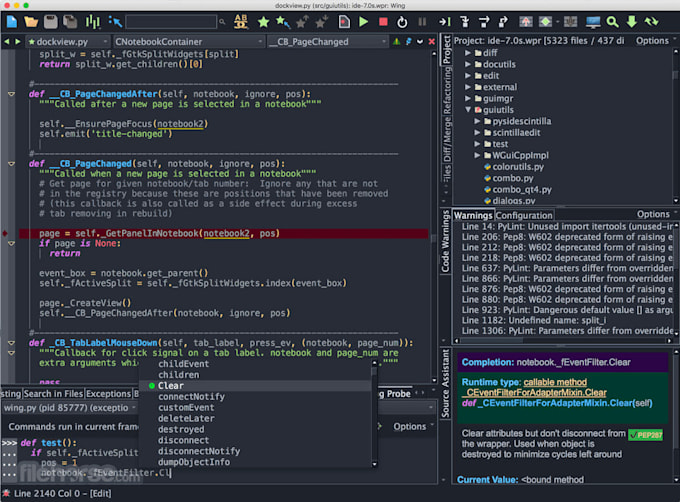Image resolution: width=680 pixels, height=502 pixels.
Task: Expand the pysidescintilla folder
Action: tap(477, 121)
